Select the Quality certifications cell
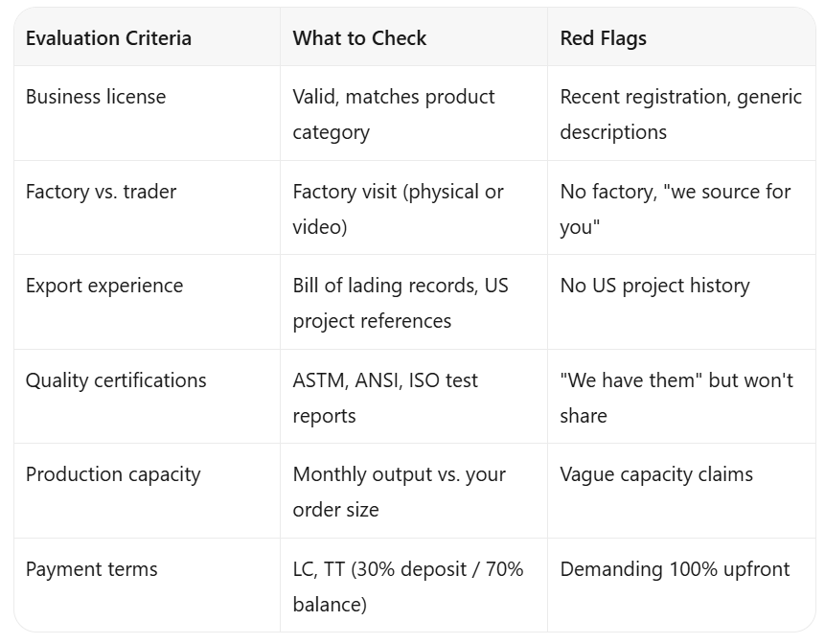 point(147,396)
